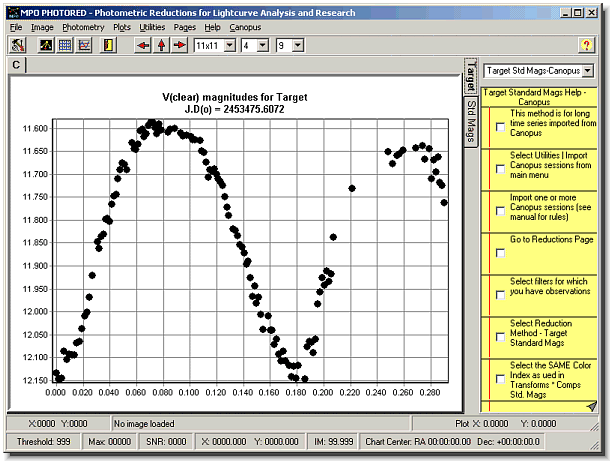
Task: Open the Plots menu
Action: click(x=122, y=27)
